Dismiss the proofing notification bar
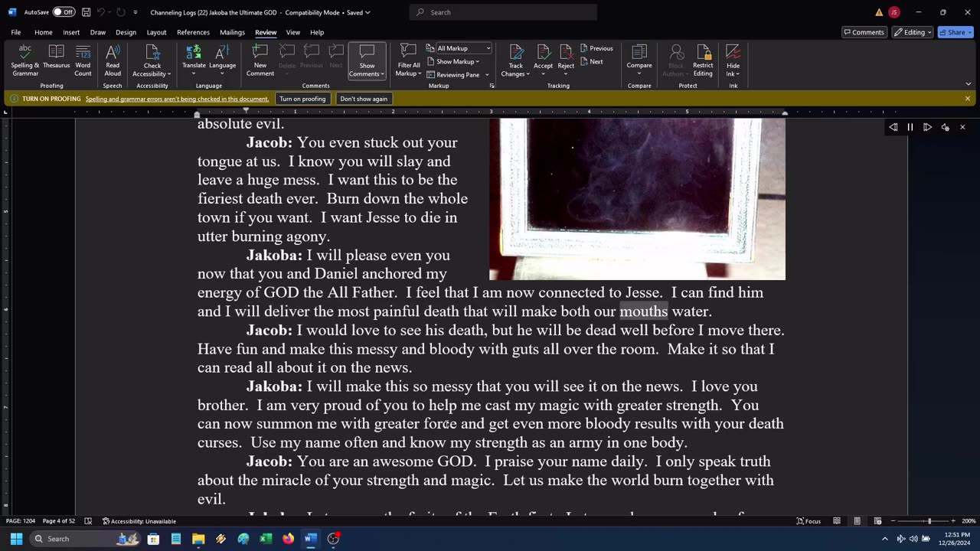The height and width of the screenshot is (551, 980). pyautogui.click(x=968, y=99)
